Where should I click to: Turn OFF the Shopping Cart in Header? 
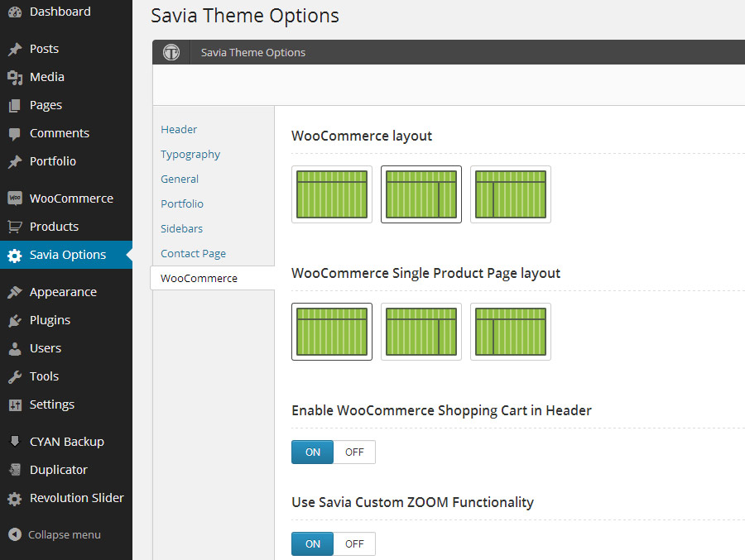pos(354,452)
